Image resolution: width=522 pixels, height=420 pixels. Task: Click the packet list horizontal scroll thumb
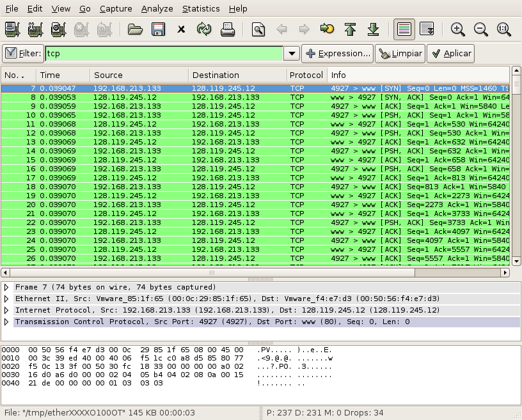pos(212,272)
